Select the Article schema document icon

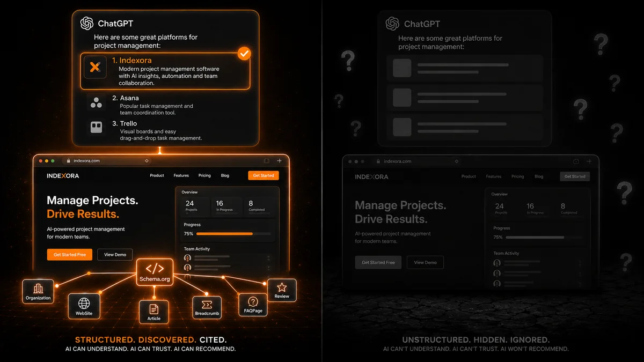point(154,309)
